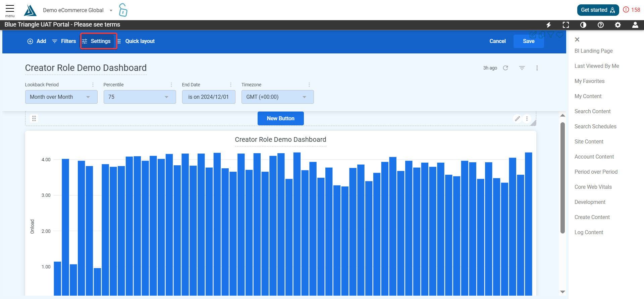Click the Onload axis label
The height and width of the screenshot is (299, 644).
pos(32,226)
